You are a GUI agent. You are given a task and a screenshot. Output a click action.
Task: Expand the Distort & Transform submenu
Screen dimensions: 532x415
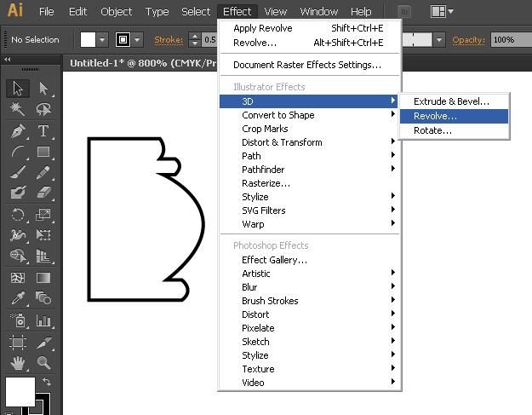click(x=310, y=142)
